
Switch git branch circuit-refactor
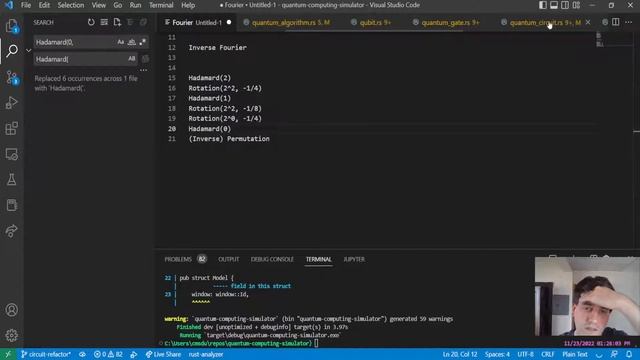46,354
